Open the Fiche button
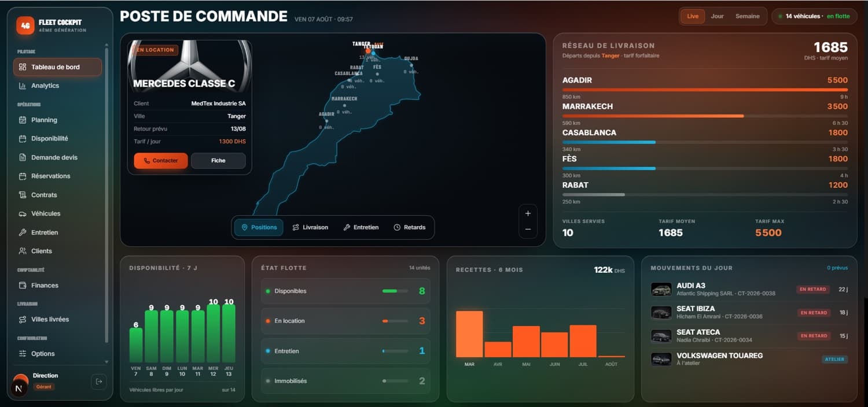Image resolution: width=868 pixels, height=407 pixels. [x=218, y=161]
